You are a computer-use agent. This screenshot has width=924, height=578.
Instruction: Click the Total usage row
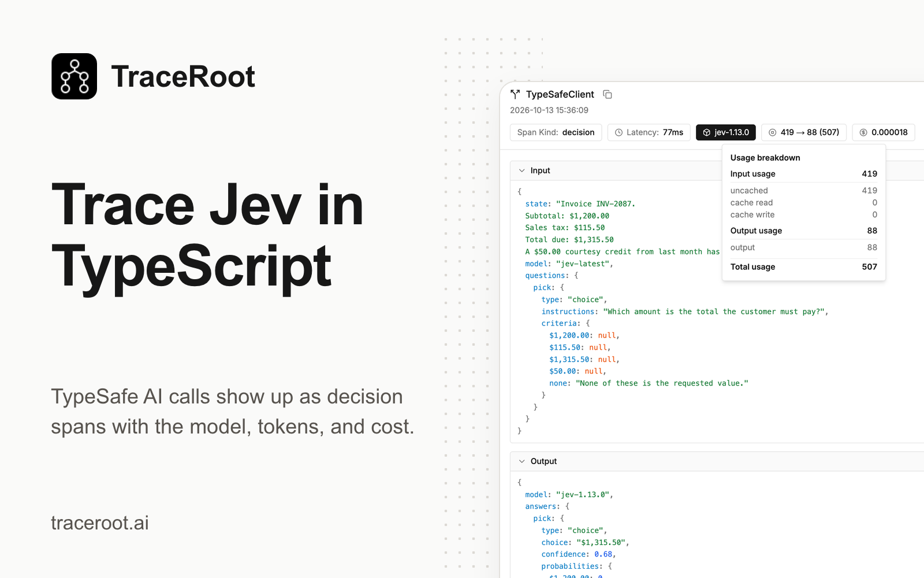pyautogui.click(x=804, y=267)
